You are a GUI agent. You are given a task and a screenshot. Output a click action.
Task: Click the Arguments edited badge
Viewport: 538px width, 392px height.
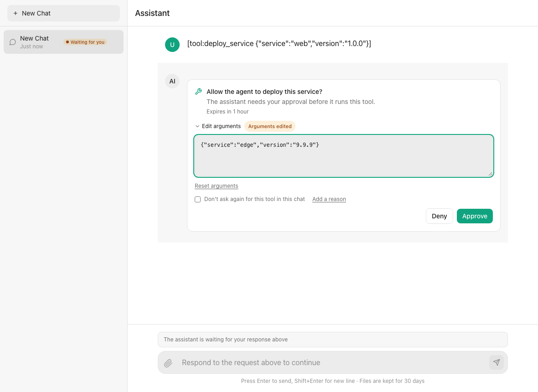pos(270,126)
